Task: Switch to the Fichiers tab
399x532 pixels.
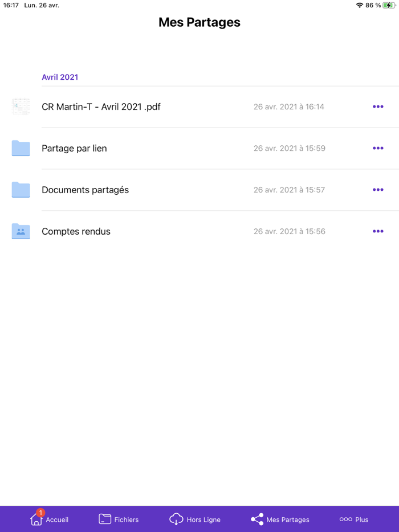Action: (x=119, y=519)
